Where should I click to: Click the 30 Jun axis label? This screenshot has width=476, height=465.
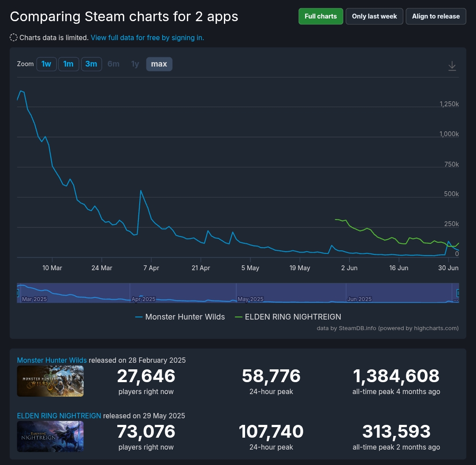pos(448,268)
